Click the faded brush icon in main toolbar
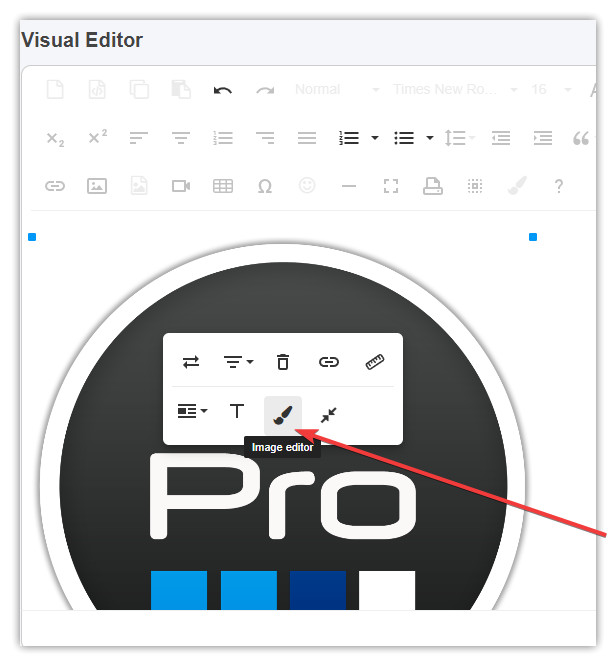 click(x=517, y=186)
